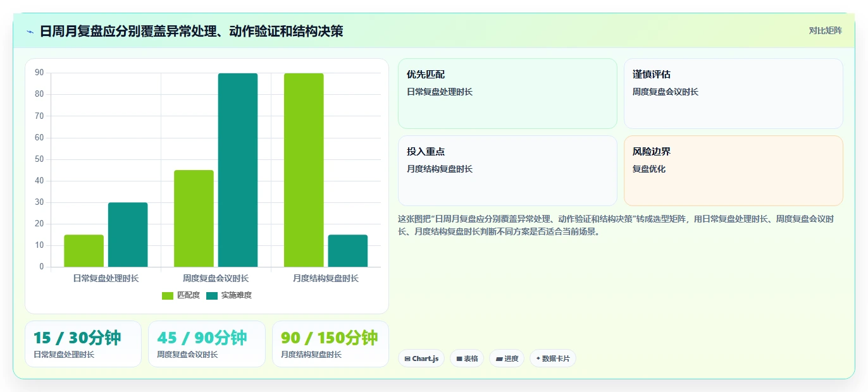Click the 进度 tag

coord(507,358)
